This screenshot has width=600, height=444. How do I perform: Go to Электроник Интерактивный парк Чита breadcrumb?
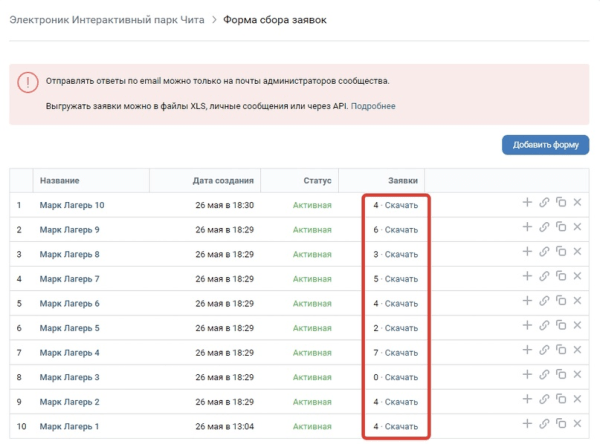coord(105,20)
